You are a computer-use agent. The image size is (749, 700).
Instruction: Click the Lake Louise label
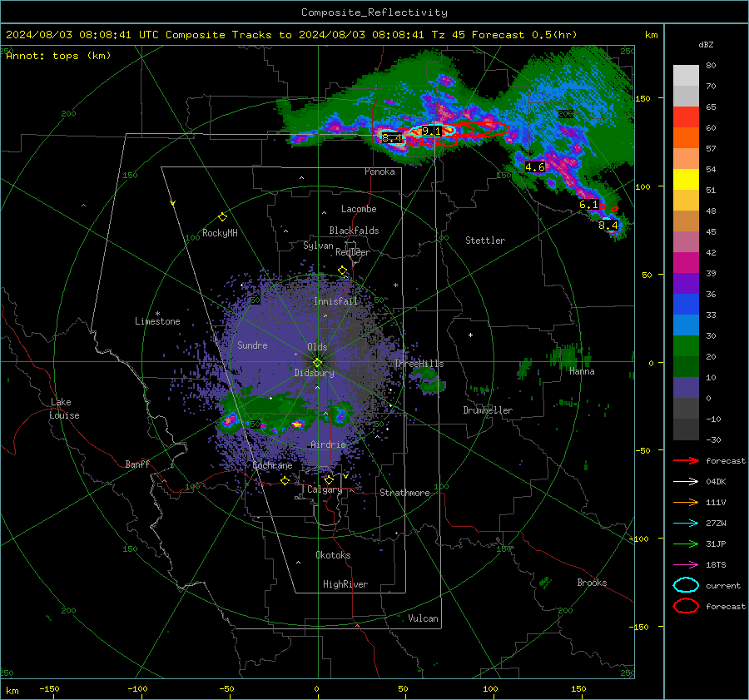(64, 409)
